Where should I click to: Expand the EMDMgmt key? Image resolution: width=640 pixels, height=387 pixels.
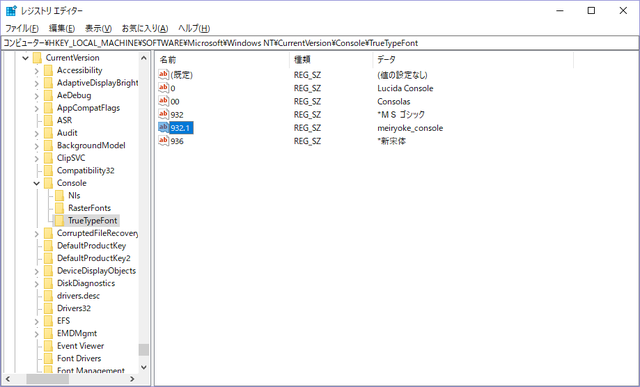pyautogui.click(x=36, y=334)
